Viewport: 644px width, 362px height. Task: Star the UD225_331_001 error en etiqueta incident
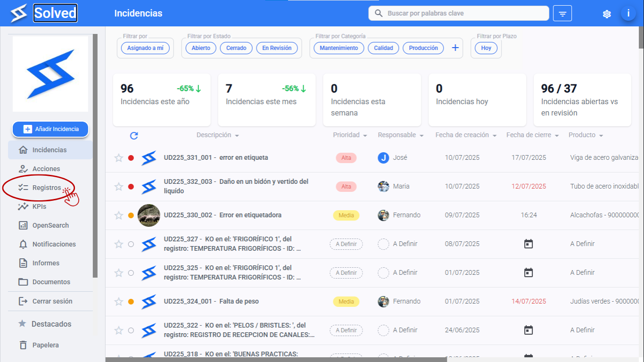coord(119,158)
